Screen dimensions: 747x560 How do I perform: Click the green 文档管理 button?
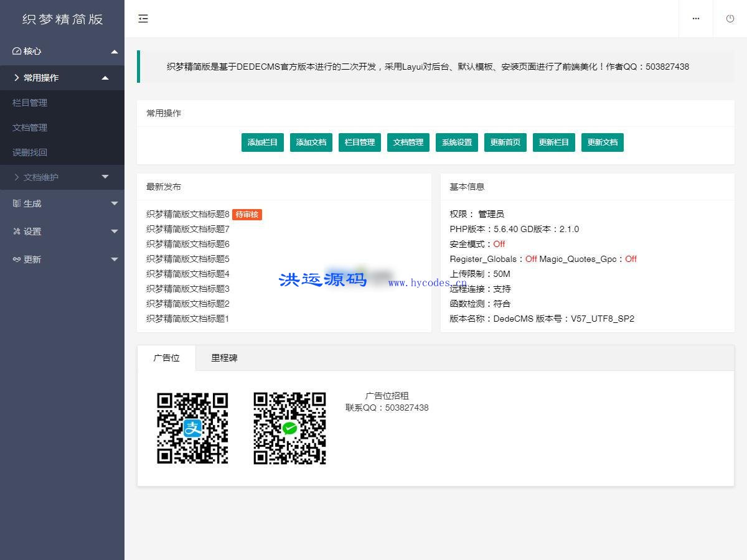[x=408, y=142]
